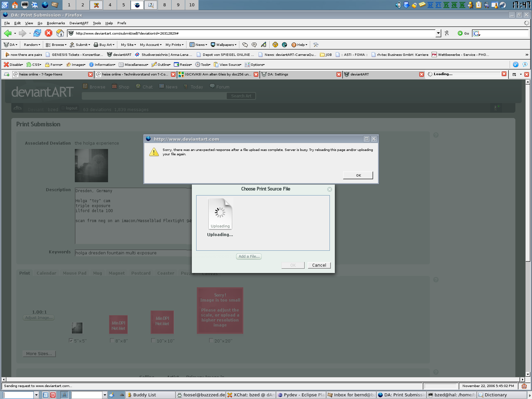The image size is (532, 399).
Task: Expand the Browse toolbar dropdown
Action: (x=56, y=45)
